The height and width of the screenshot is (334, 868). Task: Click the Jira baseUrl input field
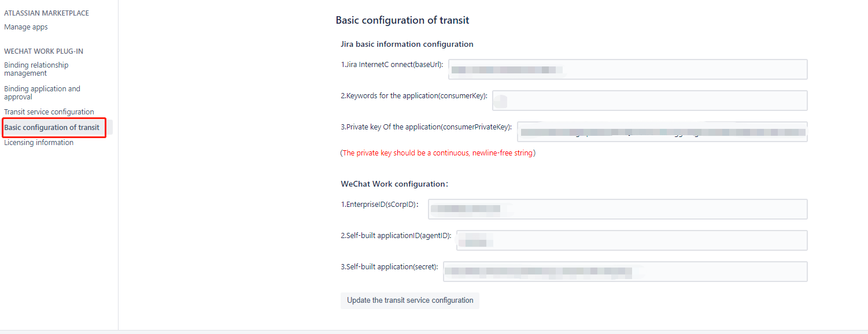tap(627, 69)
